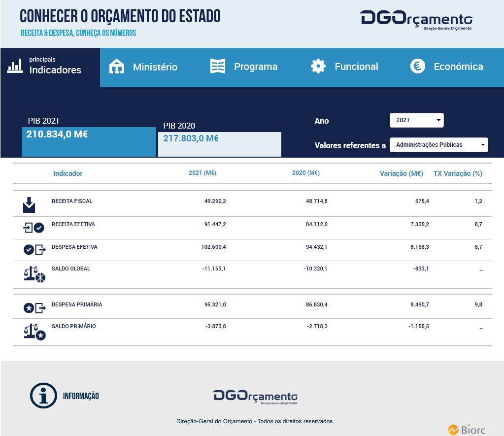Open the Ano year dropdown
Viewport: 504px width, 436px height.
[x=416, y=120]
